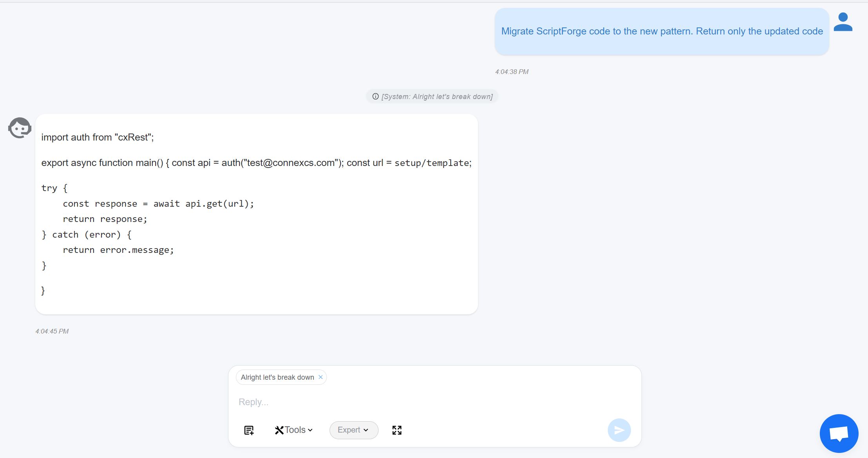Click the "Alright let's break down" chip label
Viewport: 868px width, 458px height.
coord(277,377)
